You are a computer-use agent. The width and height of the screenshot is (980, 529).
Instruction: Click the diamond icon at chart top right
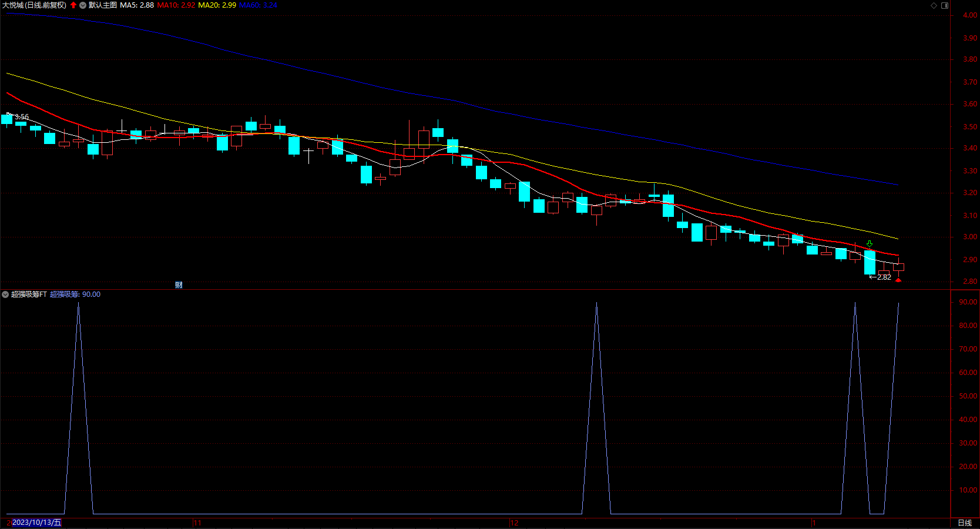[x=934, y=5]
